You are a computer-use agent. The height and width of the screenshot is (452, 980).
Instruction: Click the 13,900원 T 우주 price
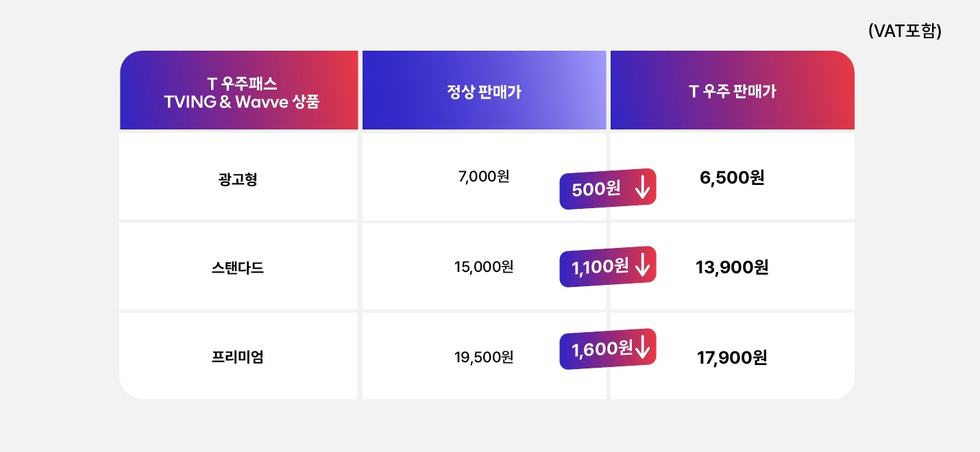(732, 267)
